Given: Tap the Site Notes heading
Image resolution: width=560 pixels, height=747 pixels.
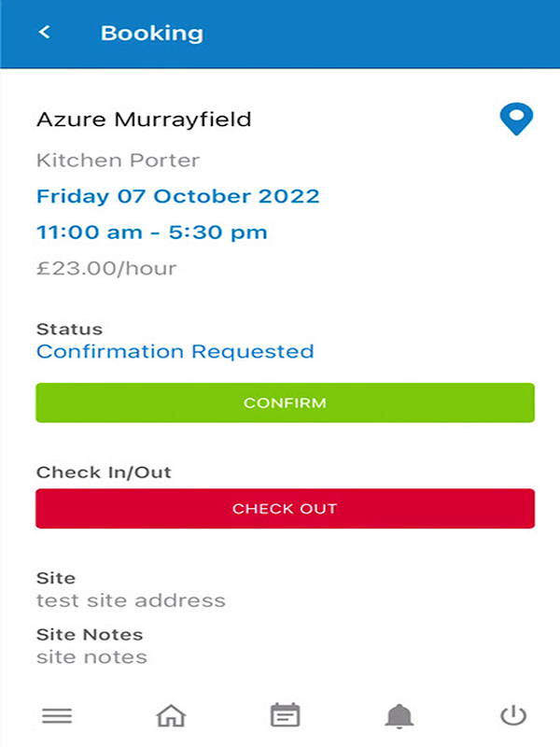Looking at the screenshot, I should point(90,635).
